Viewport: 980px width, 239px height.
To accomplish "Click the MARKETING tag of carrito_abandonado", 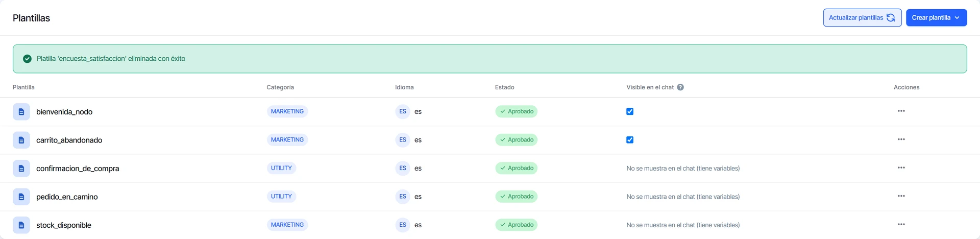I will tap(287, 140).
